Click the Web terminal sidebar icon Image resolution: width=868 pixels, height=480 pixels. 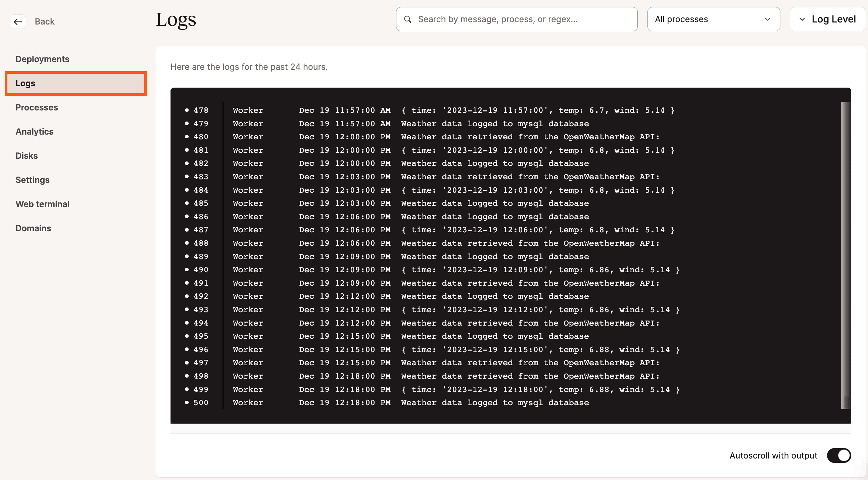[x=43, y=203]
